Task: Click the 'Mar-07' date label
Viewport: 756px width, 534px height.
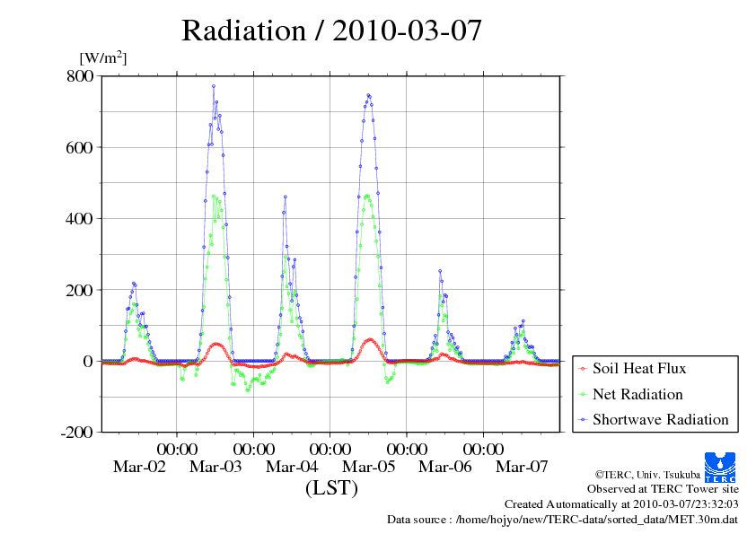Action: (522, 467)
